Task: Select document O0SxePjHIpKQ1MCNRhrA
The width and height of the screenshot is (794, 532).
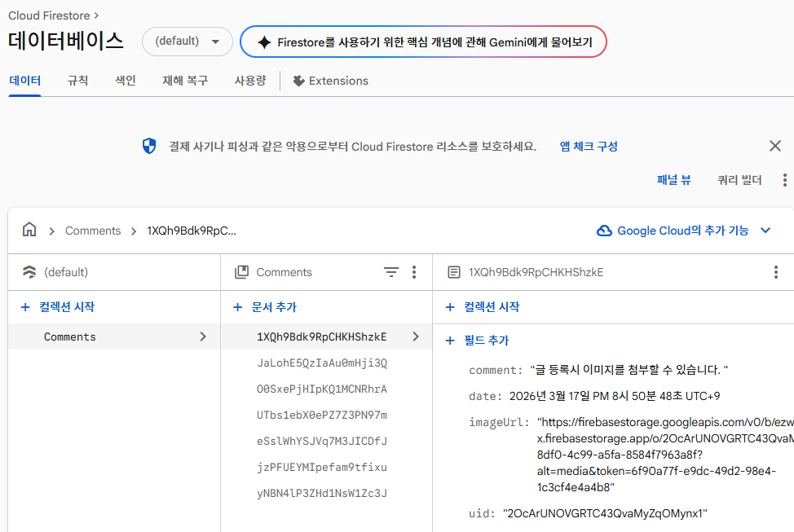Action: [321, 389]
